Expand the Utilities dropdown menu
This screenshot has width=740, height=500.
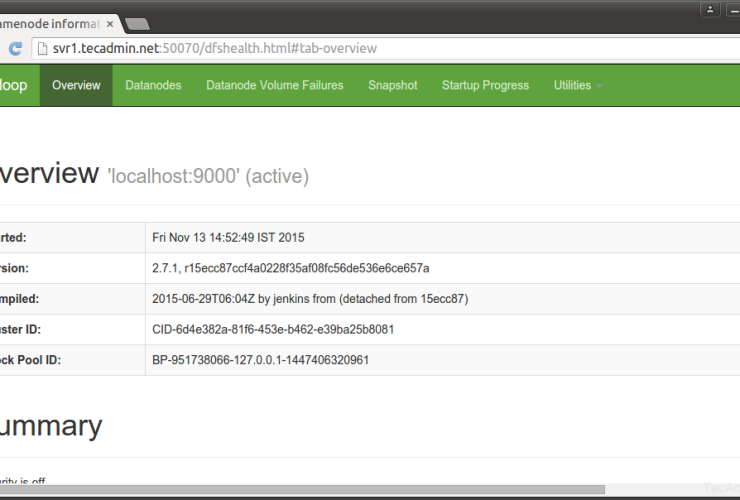coord(577,86)
